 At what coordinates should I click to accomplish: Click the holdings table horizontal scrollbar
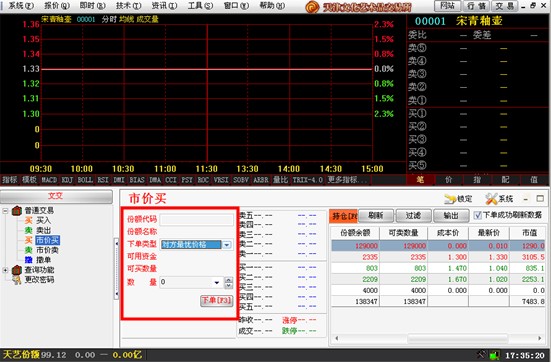click(x=438, y=338)
